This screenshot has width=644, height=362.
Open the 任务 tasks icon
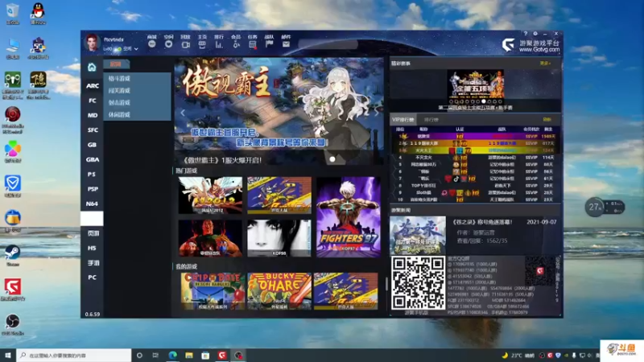tap(253, 44)
